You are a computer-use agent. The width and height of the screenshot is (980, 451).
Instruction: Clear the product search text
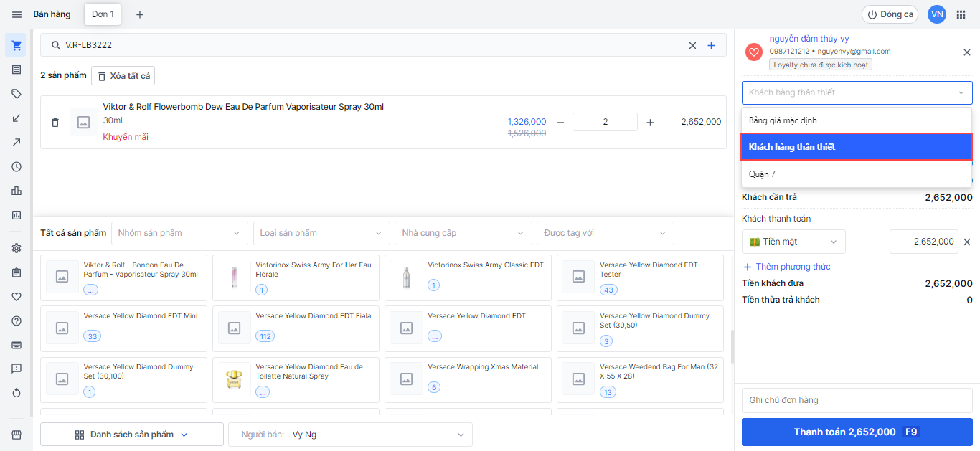(x=692, y=45)
